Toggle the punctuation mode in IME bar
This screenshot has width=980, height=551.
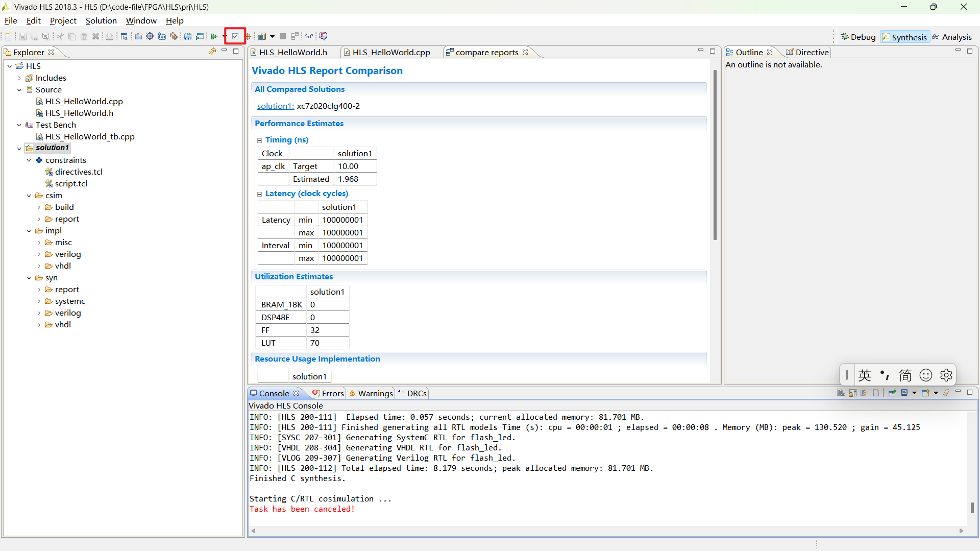tap(885, 375)
